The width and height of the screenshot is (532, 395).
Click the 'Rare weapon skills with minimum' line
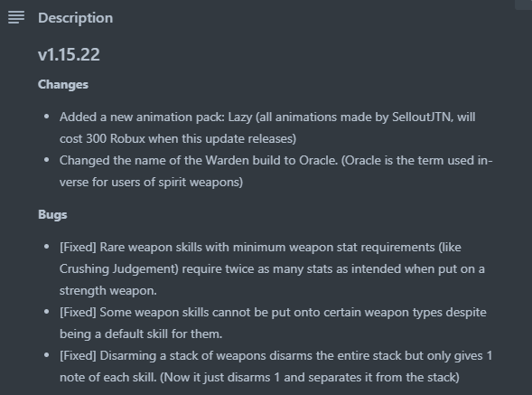point(260,248)
